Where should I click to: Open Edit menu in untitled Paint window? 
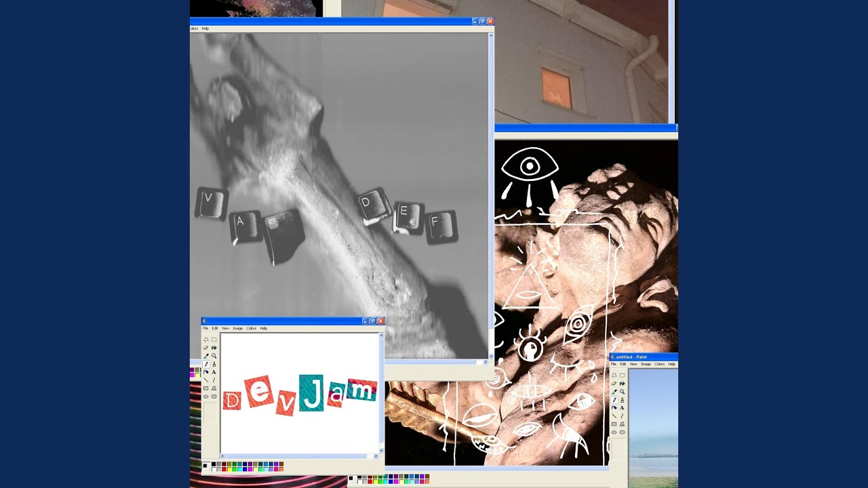[623, 364]
